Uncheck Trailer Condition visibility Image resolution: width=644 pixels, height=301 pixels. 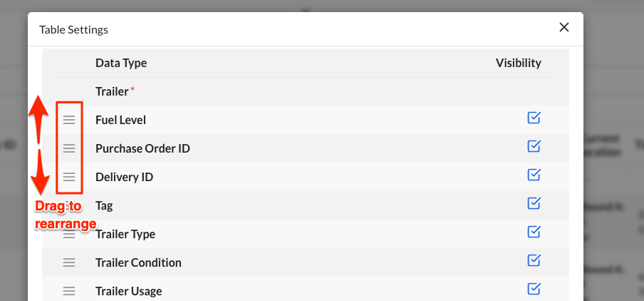[534, 260]
